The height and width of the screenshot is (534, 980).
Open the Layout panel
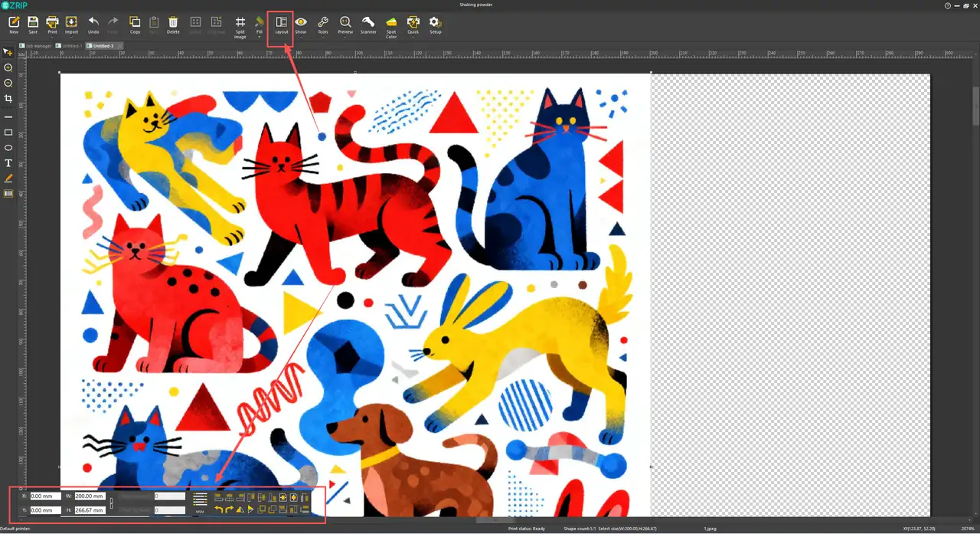coord(281,25)
